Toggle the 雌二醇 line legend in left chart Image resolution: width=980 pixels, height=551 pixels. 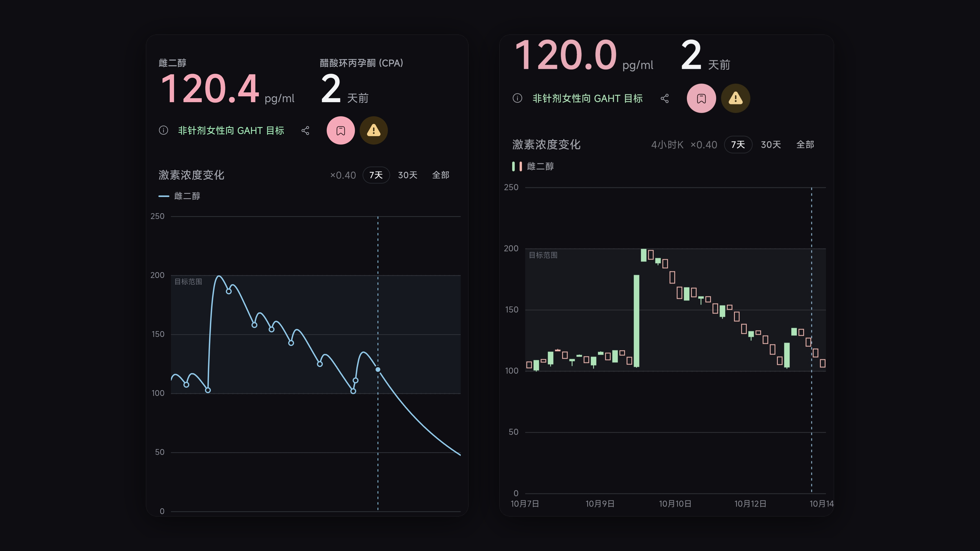tap(180, 196)
